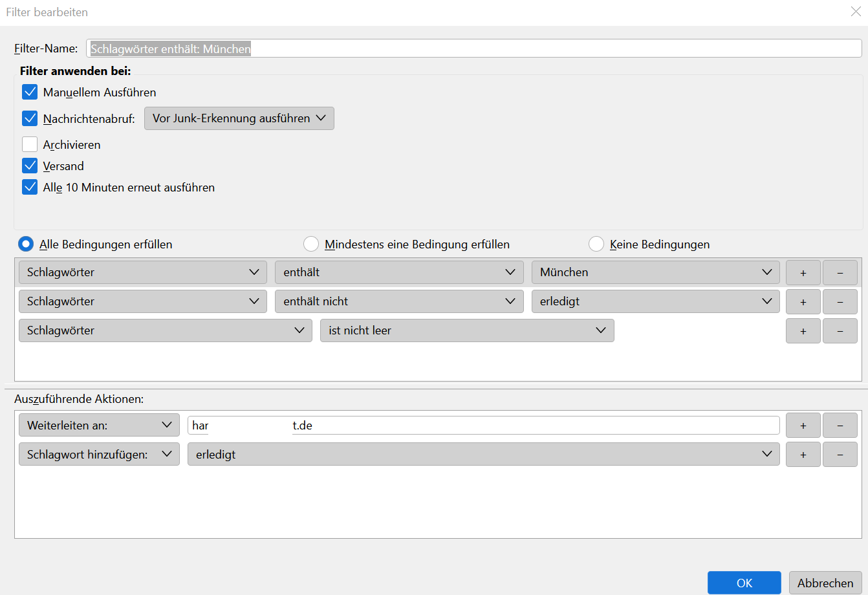Close the Filter bearbeiten dialog

click(856, 11)
